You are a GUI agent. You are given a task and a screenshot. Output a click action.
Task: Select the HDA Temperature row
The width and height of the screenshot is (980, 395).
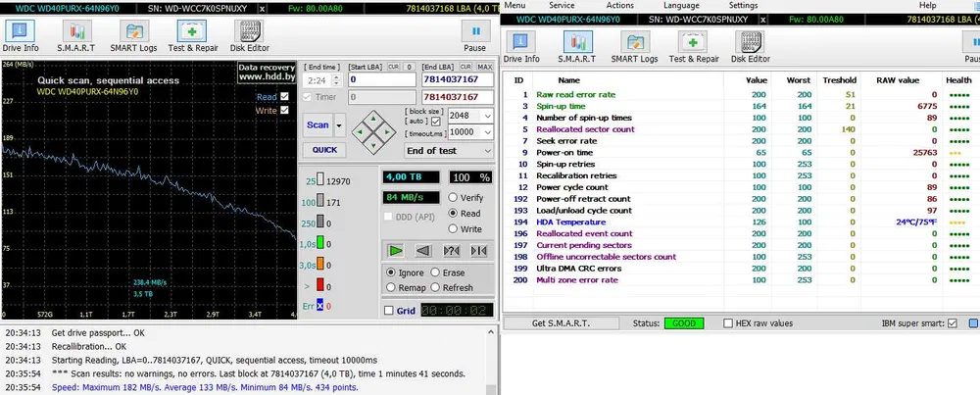point(740,222)
